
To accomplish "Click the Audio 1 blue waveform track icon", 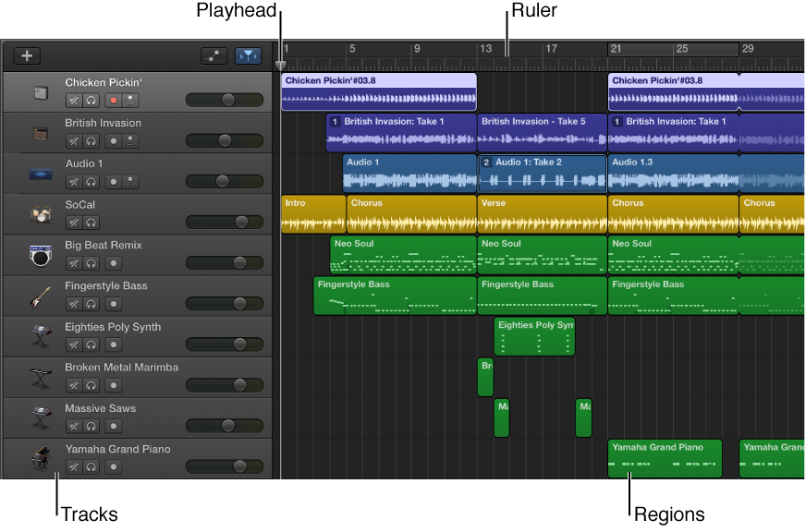I will pyautogui.click(x=39, y=174).
